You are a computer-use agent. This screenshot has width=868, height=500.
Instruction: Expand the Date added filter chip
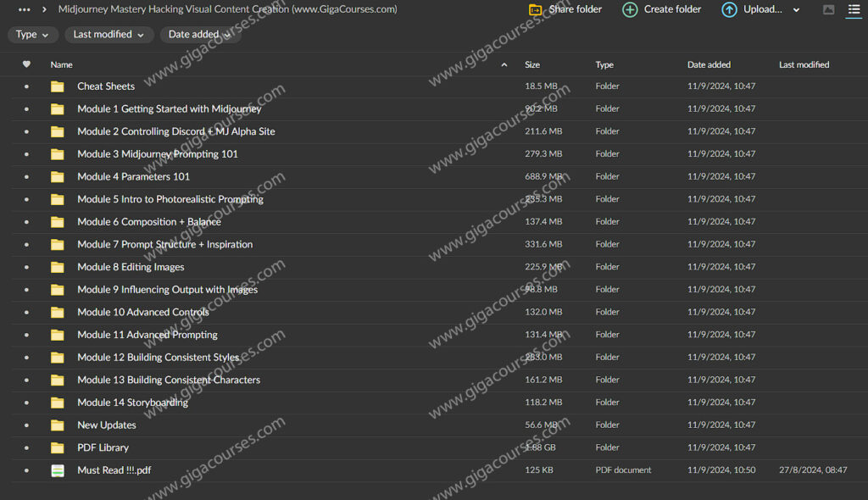[x=200, y=35]
